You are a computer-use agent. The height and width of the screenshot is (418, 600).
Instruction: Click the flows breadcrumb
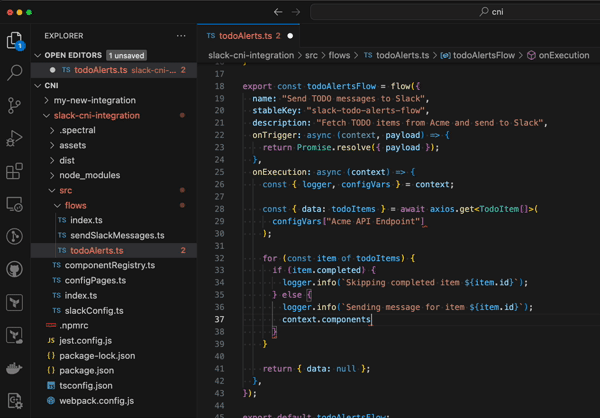pyautogui.click(x=339, y=56)
